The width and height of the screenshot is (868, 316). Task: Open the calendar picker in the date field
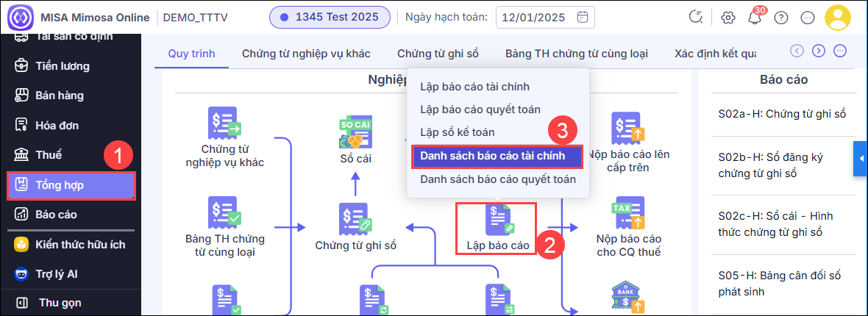[582, 17]
